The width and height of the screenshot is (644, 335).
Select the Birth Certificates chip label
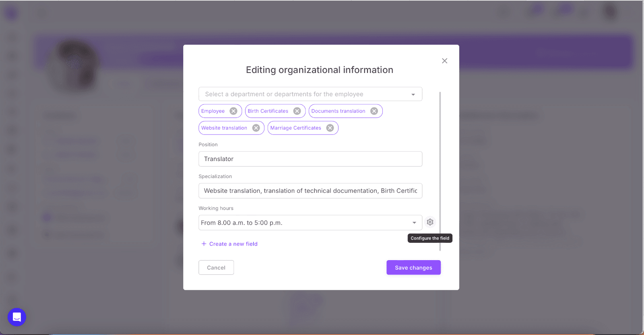tap(268, 111)
